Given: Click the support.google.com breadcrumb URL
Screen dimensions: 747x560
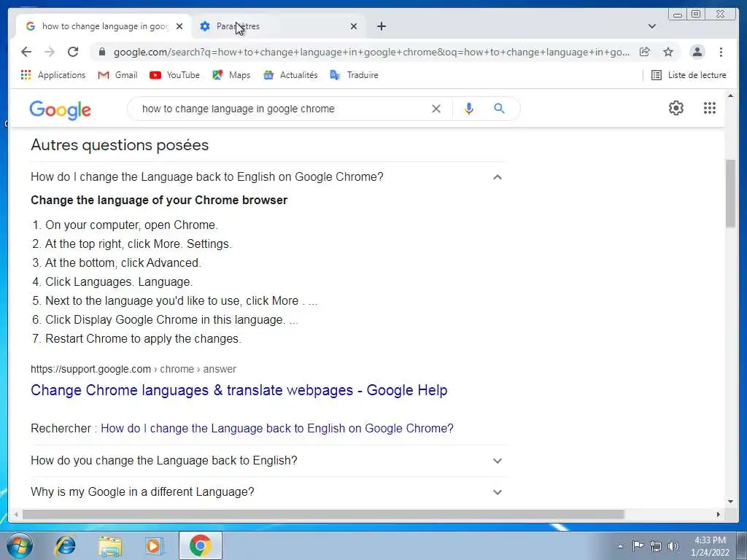Looking at the screenshot, I should (x=133, y=369).
